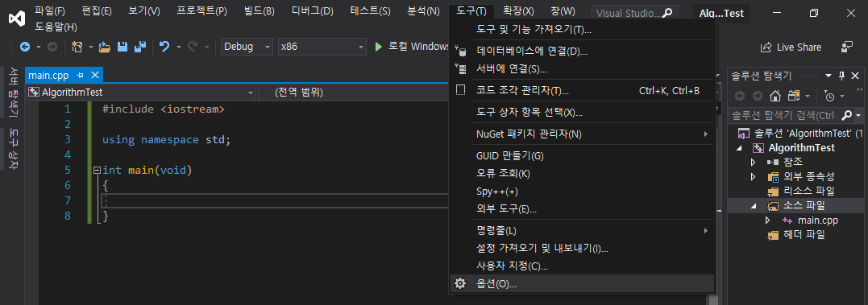Click the server connection icon in menu
Viewport: 868px width, 305px height.
click(460, 68)
